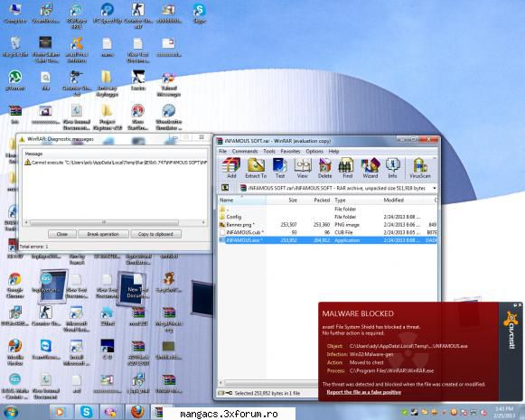Click the Break operation button
525x420 pixels.
103,234
